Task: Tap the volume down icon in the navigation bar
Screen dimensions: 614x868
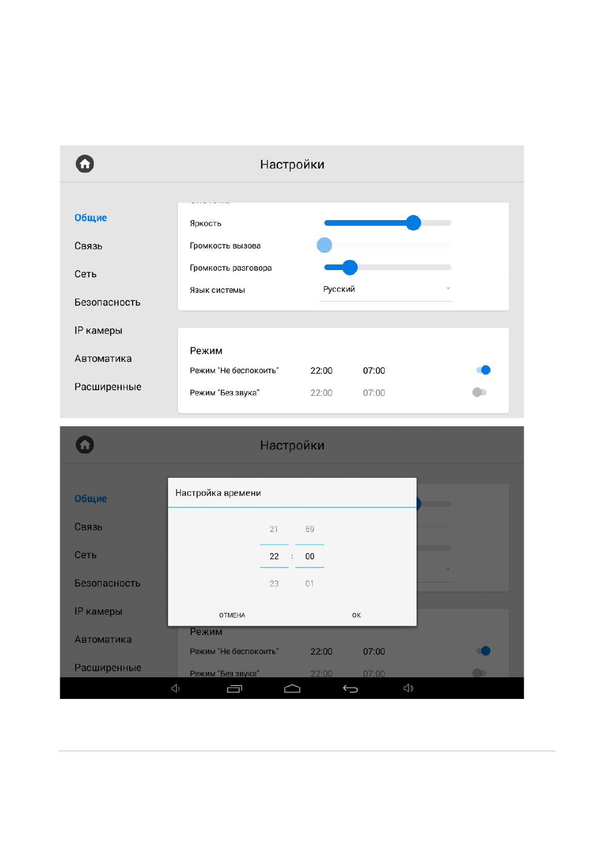Action: point(175,688)
